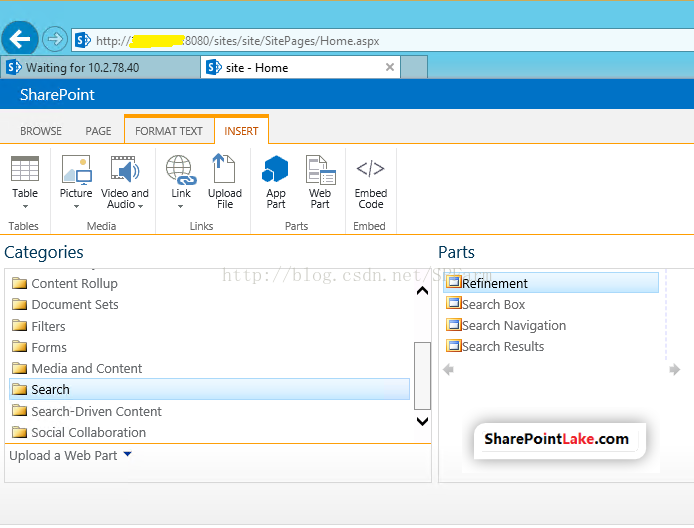The width and height of the screenshot is (694, 528).
Task: Click the SharePoint favicon in address bar
Action: tap(83, 40)
